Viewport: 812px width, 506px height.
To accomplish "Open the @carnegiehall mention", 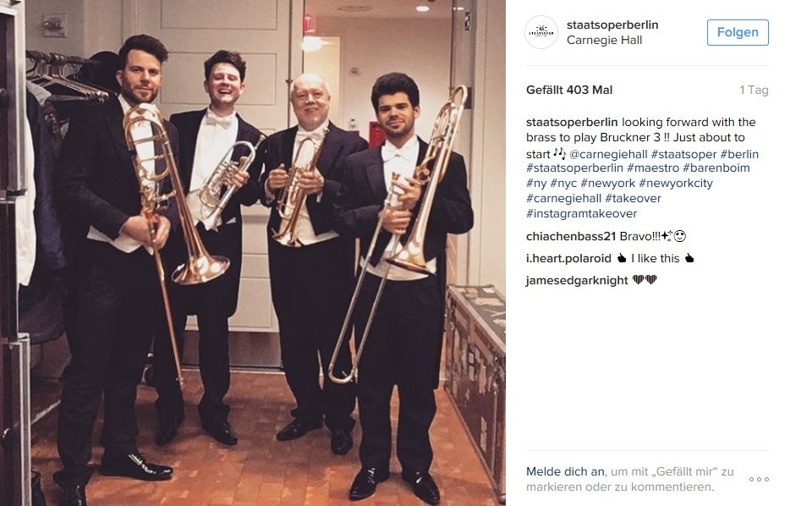I will (x=608, y=154).
